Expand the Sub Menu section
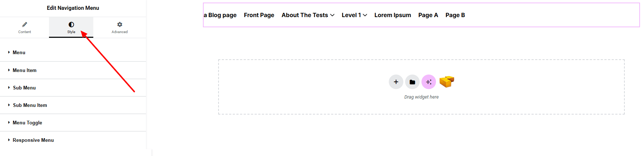Viewport: 644px width, 156px height. coord(24,88)
